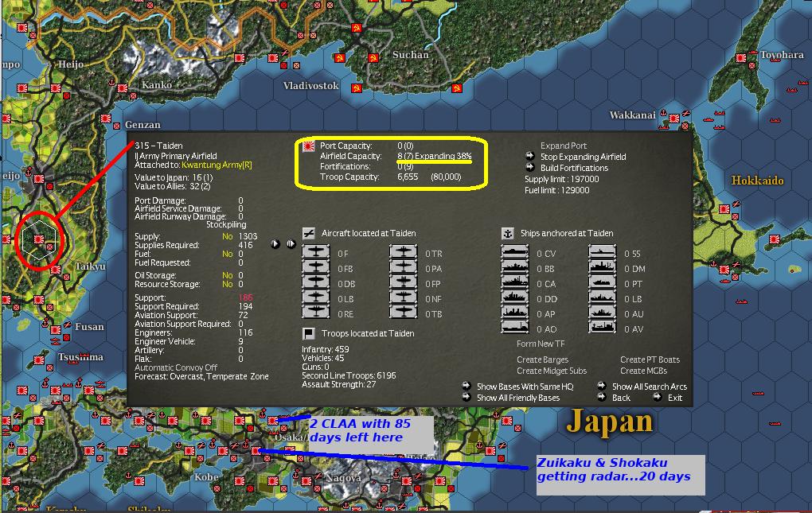Screen dimensions: 812x513
Task: Toggle Supply stockpiling 'No' setting
Action: click(x=228, y=236)
